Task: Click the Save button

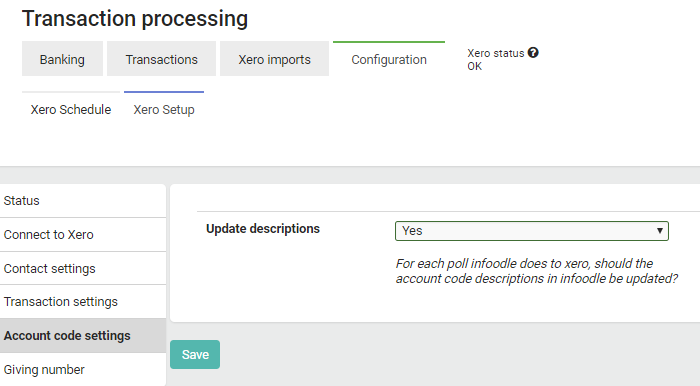Action: (195, 354)
